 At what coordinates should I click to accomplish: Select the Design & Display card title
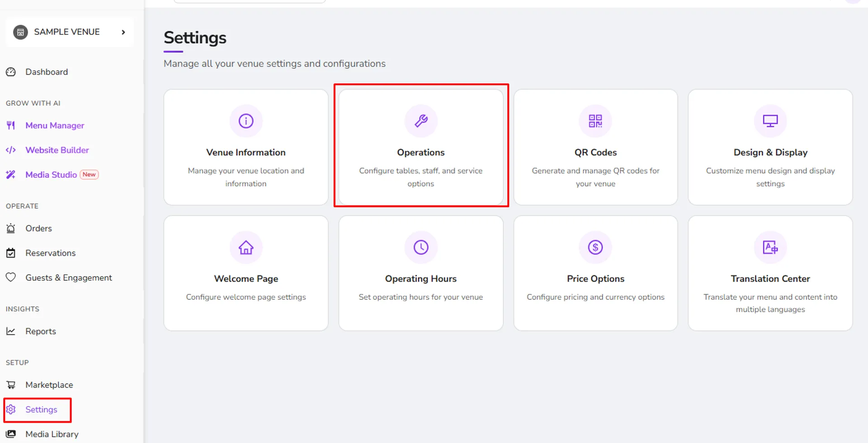(770, 152)
